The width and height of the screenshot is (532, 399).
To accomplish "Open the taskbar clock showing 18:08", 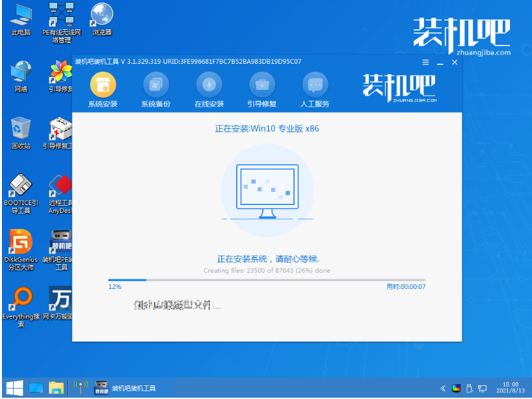I will (x=511, y=387).
